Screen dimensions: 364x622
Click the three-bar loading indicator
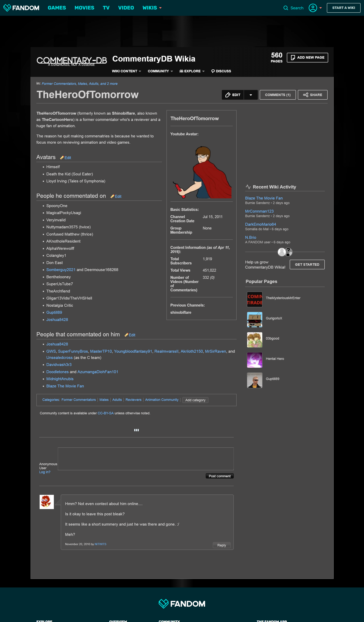point(136,430)
